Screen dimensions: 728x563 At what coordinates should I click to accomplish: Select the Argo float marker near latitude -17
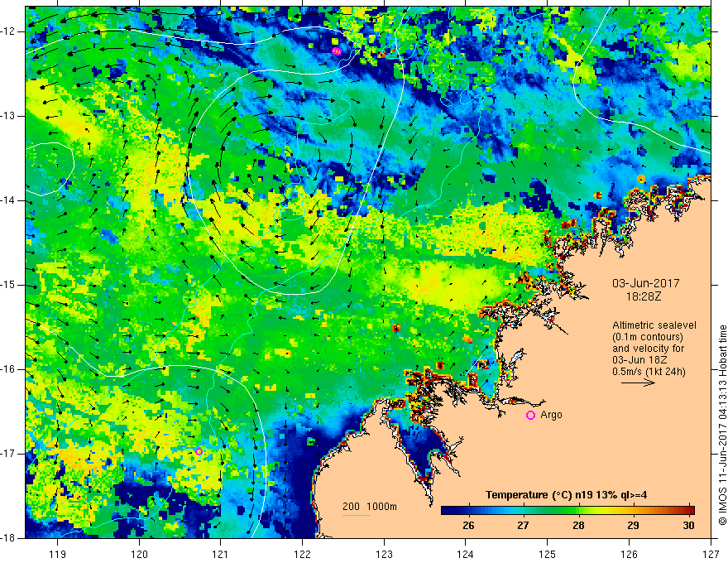point(199,451)
